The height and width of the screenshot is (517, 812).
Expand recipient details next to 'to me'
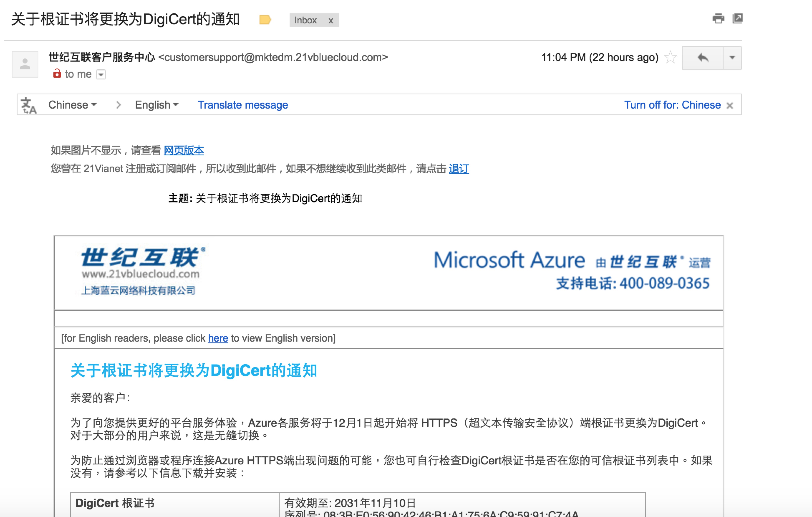coord(101,74)
